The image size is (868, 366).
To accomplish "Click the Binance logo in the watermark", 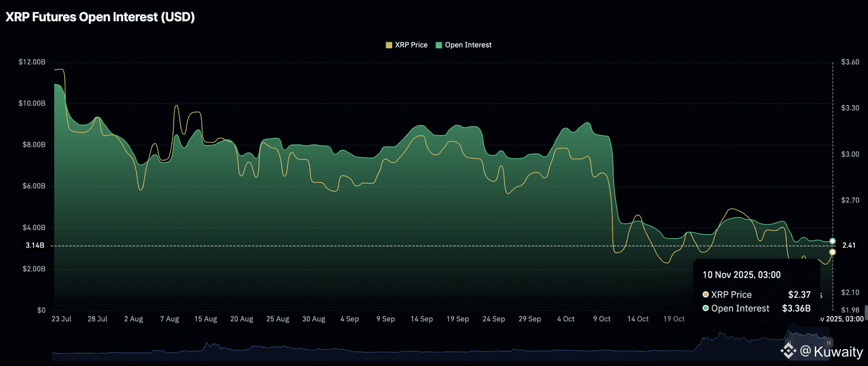I will (x=788, y=352).
